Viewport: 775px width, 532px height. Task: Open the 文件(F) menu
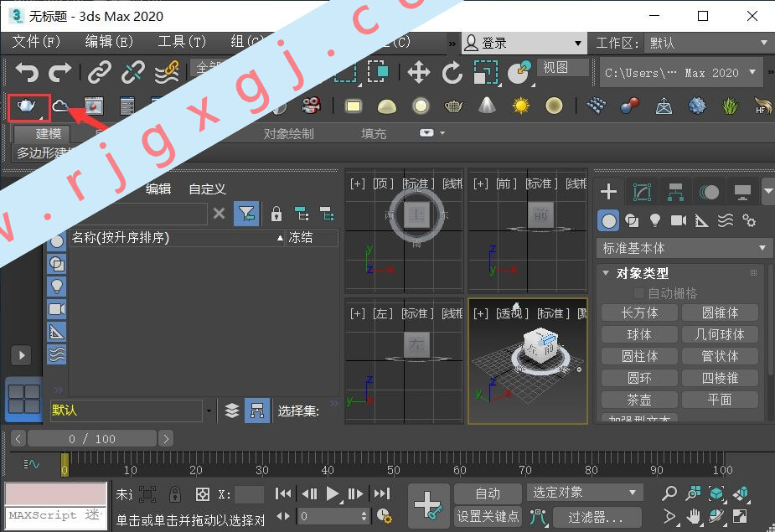point(36,42)
